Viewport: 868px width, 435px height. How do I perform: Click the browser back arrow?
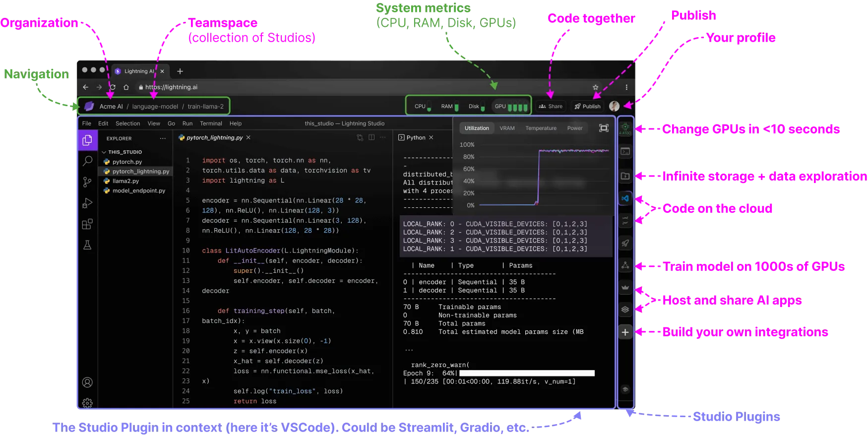[85, 87]
